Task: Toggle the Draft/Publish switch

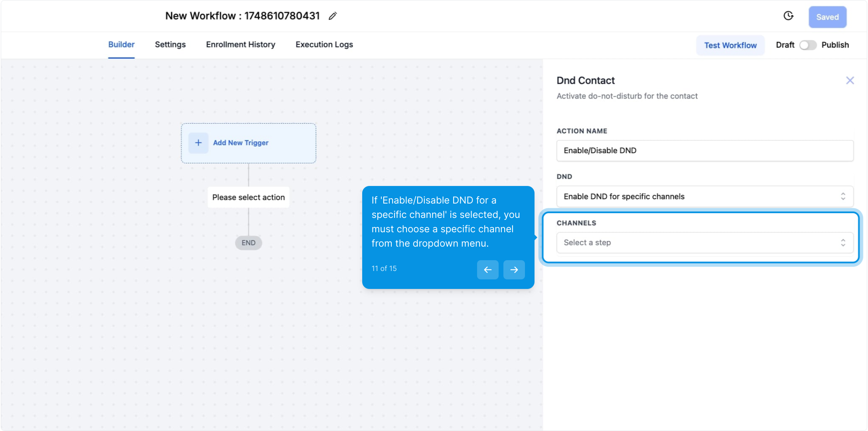Action: (808, 45)
